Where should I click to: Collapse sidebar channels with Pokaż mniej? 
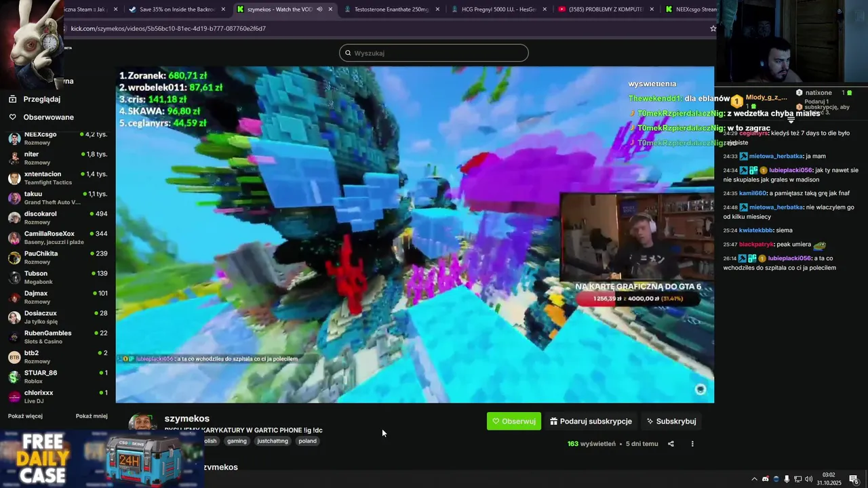tap(92, 416)
